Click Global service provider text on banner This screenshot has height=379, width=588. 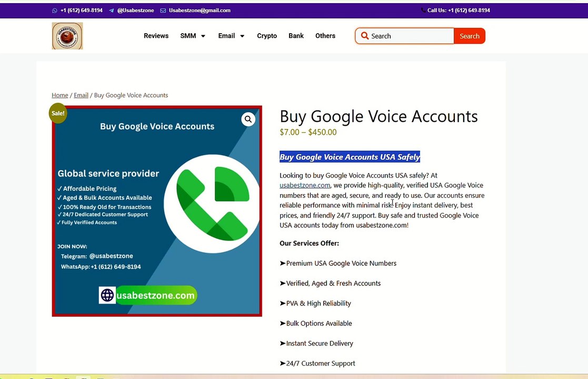pos(108,173)
